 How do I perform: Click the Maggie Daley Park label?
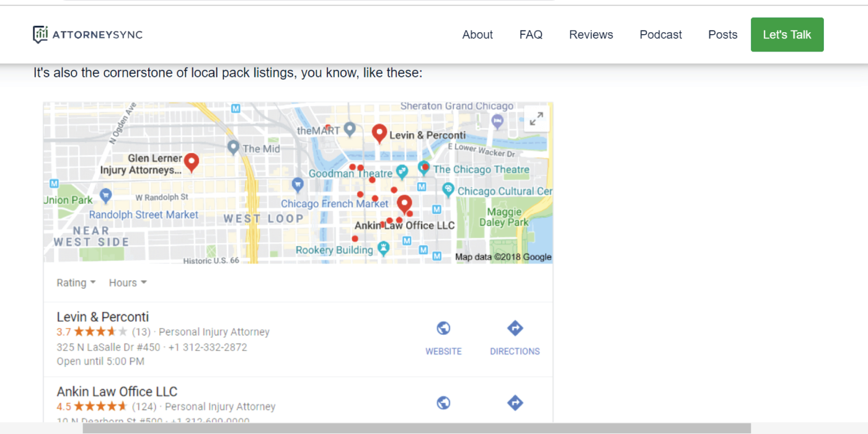(x=504, y=217)
